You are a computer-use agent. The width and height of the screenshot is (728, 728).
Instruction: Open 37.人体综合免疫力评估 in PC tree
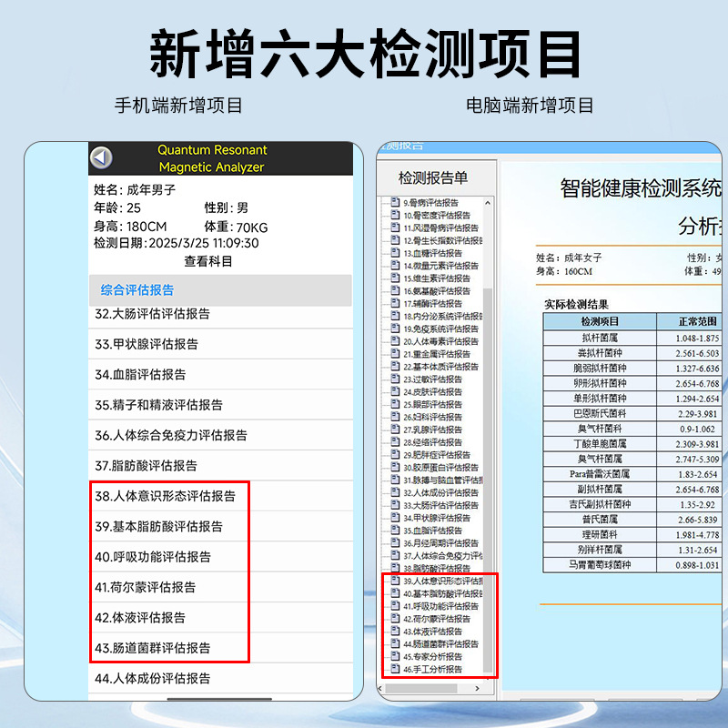443,556
